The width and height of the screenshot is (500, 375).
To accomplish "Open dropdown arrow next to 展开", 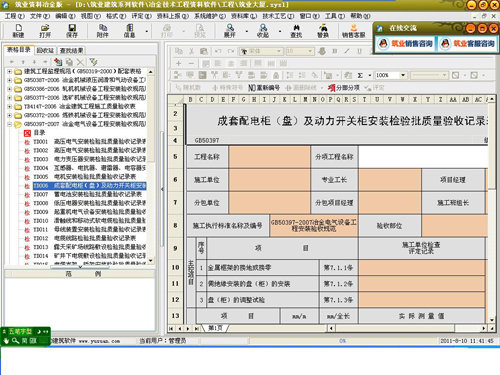I will click(x=247, y=31).
